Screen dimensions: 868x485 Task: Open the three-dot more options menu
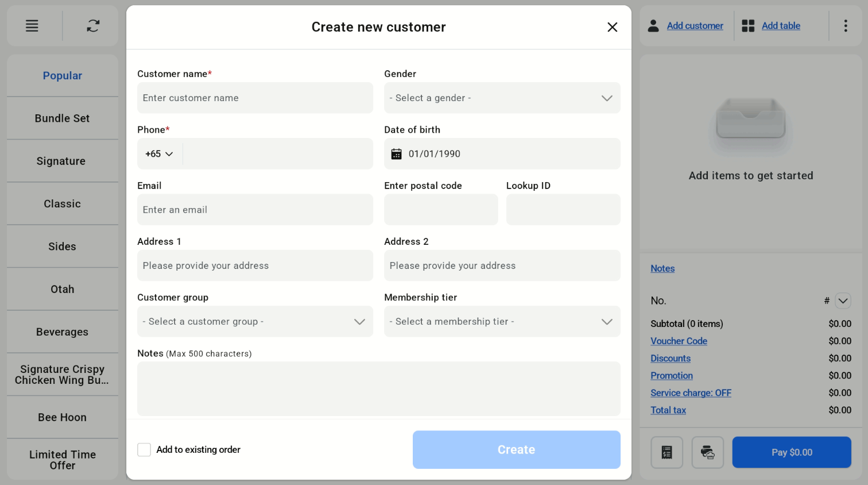pos(846,26)
